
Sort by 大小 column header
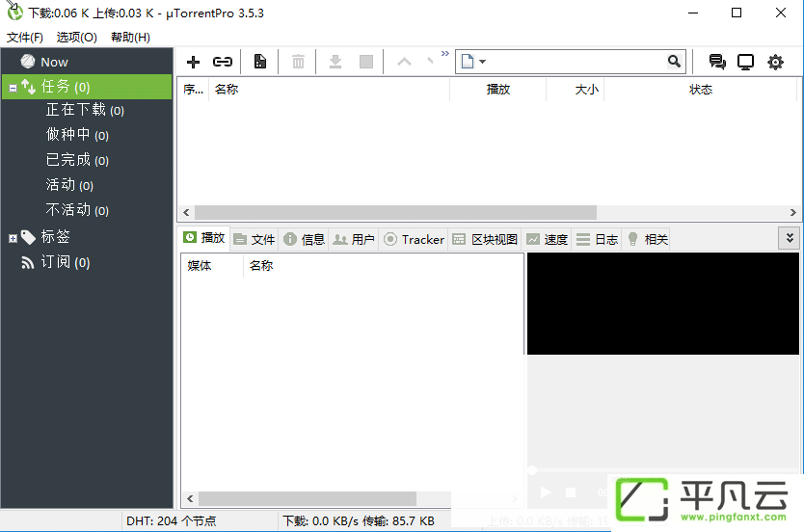(x=576, y=90)
